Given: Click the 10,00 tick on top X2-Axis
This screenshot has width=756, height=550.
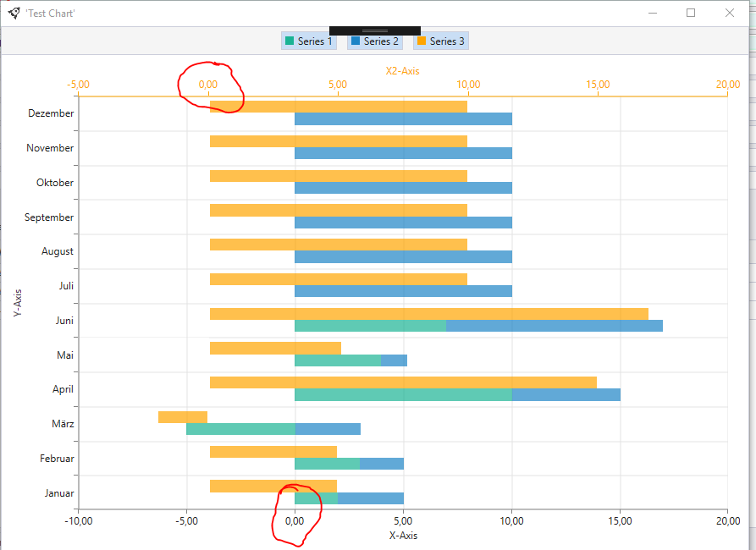Looking at the screenshot, I should (x=468, y=85).
